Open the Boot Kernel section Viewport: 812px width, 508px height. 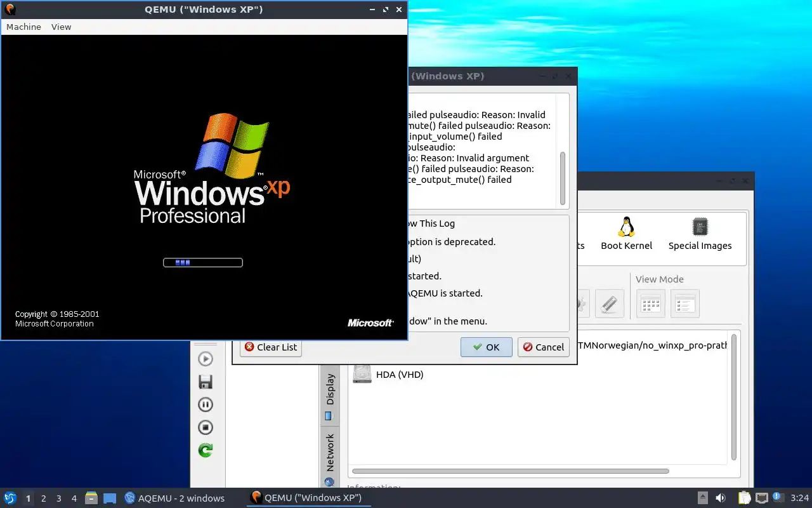(x=626, y=234)
